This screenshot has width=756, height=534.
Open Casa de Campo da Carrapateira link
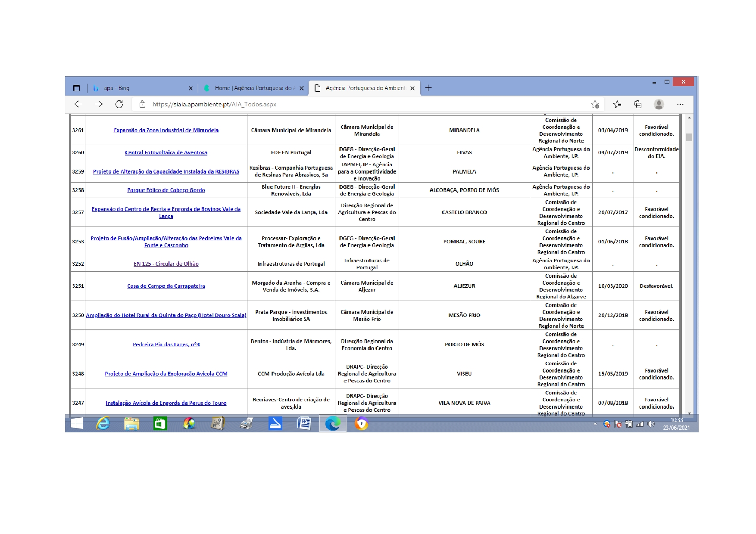click(166, 286)
